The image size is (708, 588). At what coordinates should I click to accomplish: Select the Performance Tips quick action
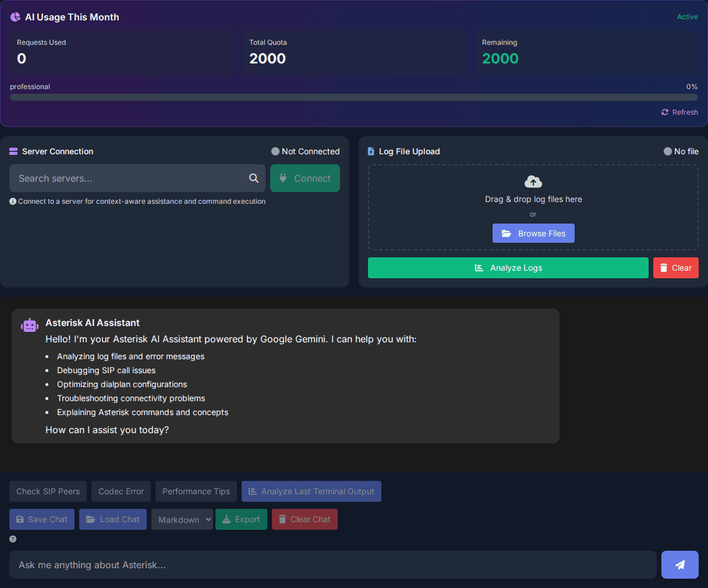point(196,491)
